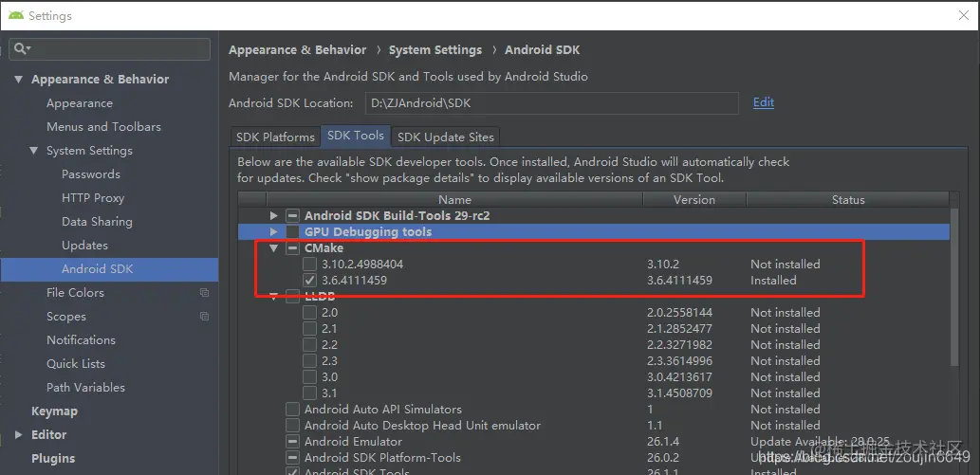
Task: Collapse the LLDB package group
Action: pos(273,298)
